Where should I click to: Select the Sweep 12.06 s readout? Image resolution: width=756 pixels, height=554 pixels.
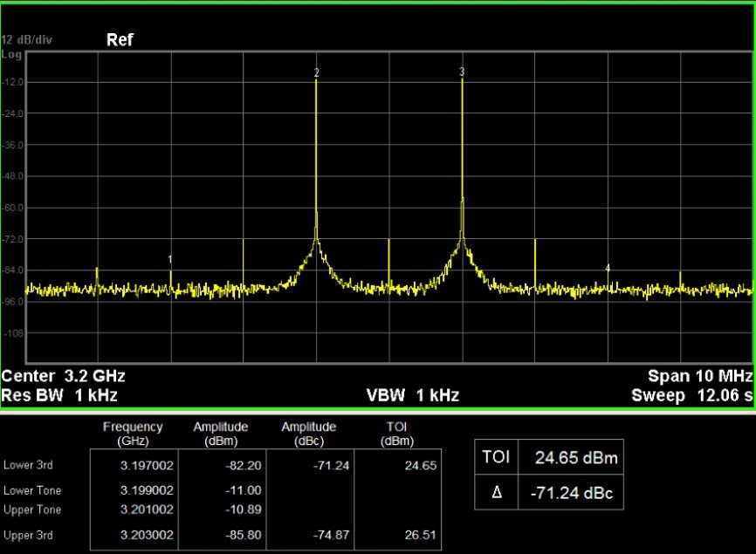click(x=691, y=395)
